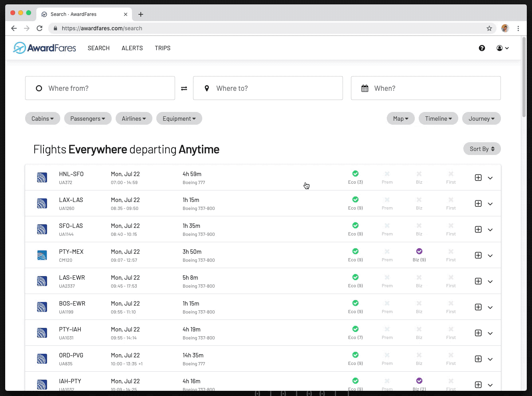Expand HNL-SFO flight details chevron
Screen dimensions: 532x396
pyautogui.click(x=490, y=178)
